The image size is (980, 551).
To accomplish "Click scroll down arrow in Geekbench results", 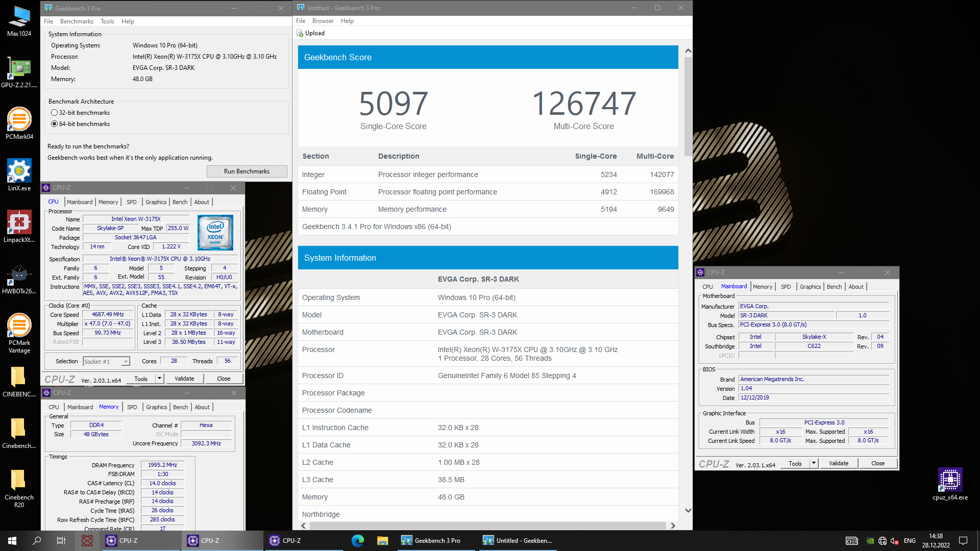I will pyautogui.click(x=688, y=510).
